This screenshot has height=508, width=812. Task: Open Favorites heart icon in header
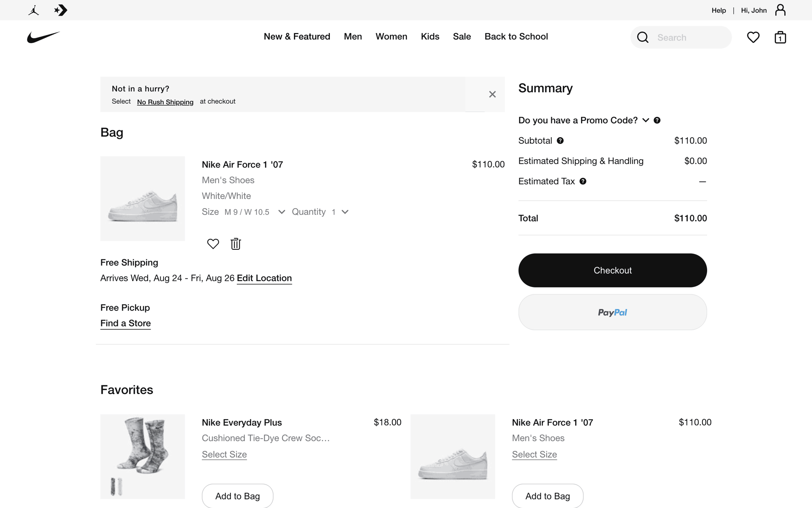click(753, 37)
